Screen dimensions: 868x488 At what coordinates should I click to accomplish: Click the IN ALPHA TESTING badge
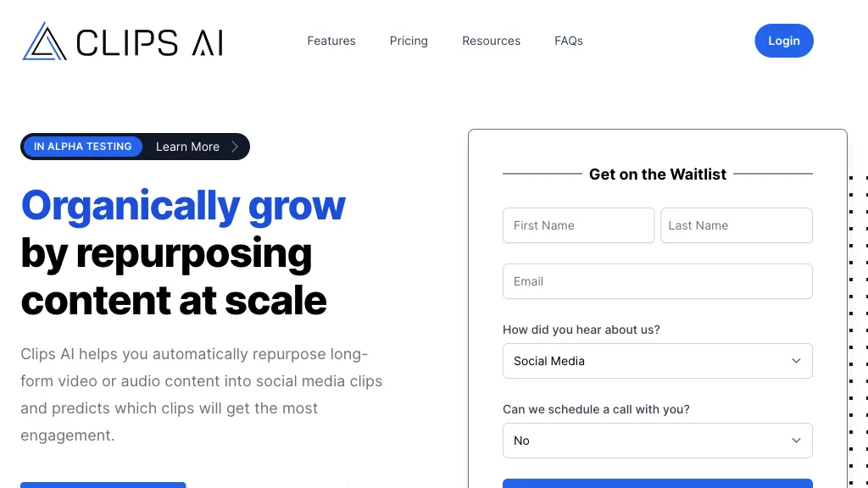(x=83, y=147)
